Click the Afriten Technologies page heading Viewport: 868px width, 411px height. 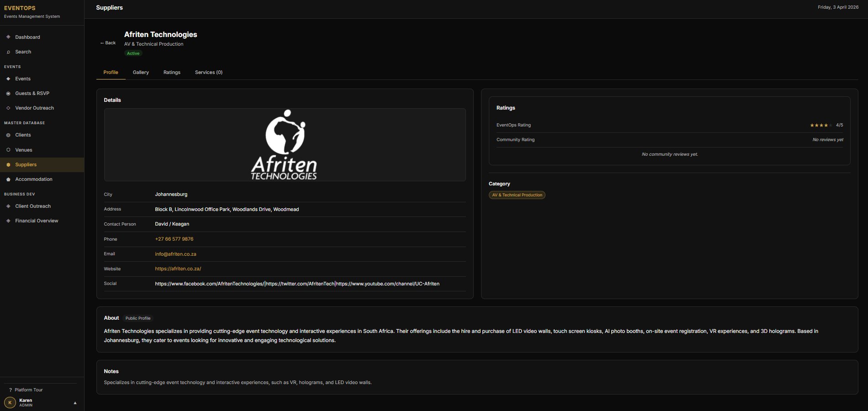click(x=161, y=35)
